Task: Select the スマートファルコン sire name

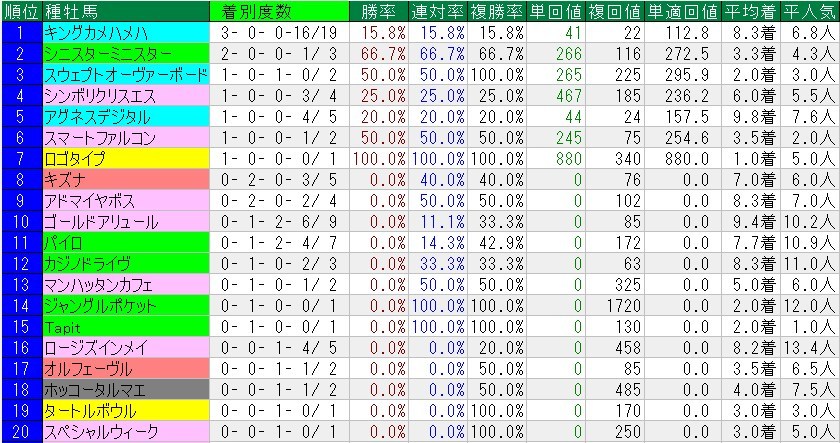Action: click(126, 138)
